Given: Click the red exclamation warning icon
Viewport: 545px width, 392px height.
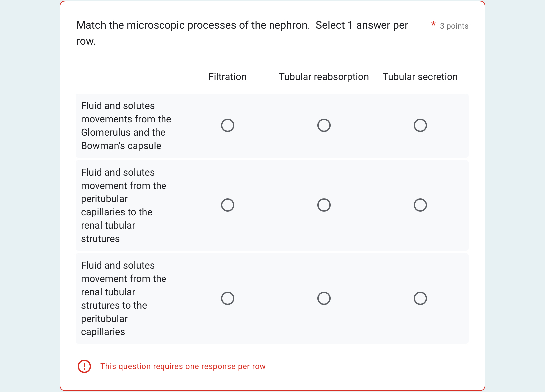Looking at the screenshot, I should (x=84, y=366).
